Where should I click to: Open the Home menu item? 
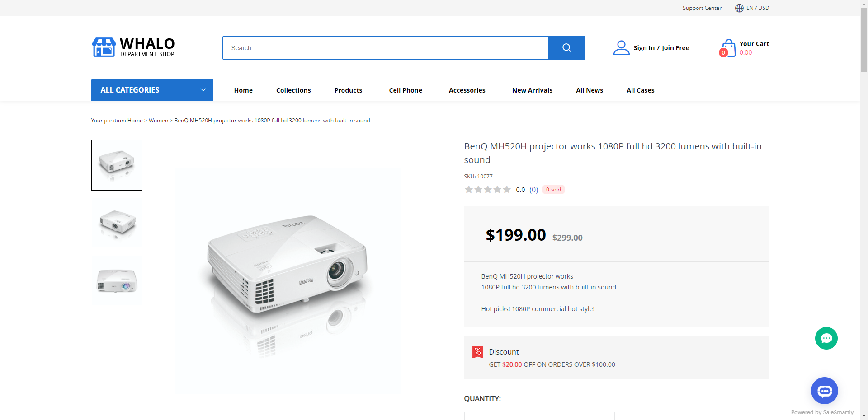[x=243, y=90]
